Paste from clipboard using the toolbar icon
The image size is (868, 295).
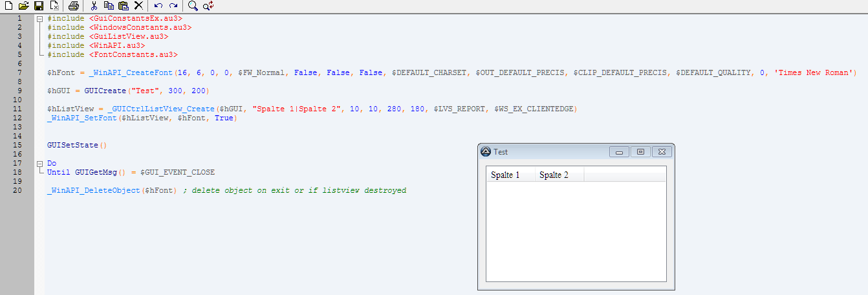(x=124, y=6)
